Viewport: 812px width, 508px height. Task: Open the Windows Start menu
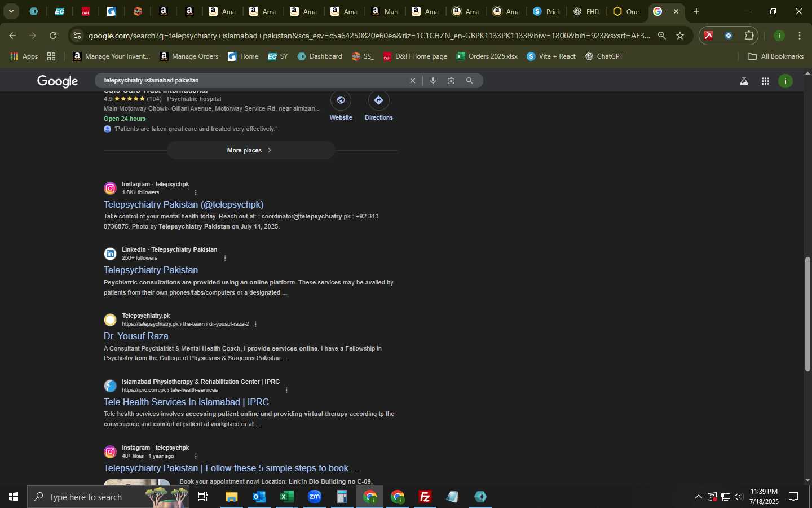click(x=14, y=497)
